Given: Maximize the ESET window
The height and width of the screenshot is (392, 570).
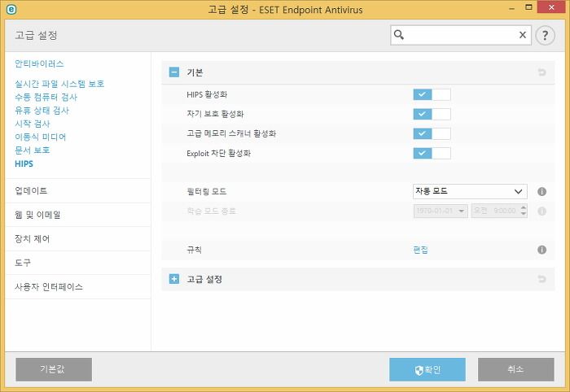Looking at the screenshot, I should pos(528,7).
